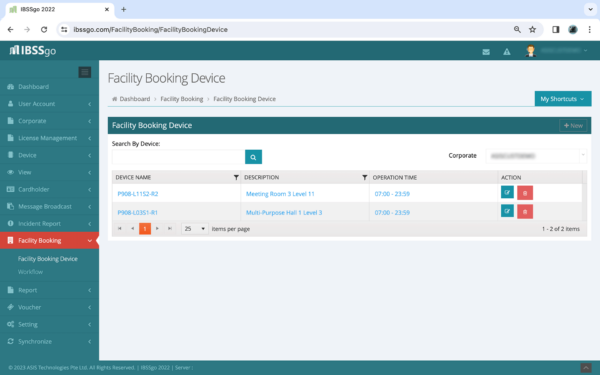
Task: Select Facility Booking Device submenu item
Action: [x=47, y=259]
